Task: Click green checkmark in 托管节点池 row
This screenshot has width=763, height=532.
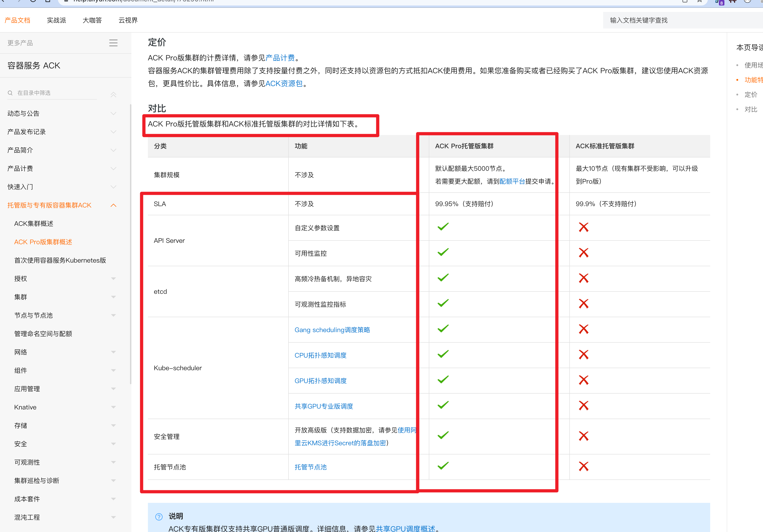Action: (443, 466)
